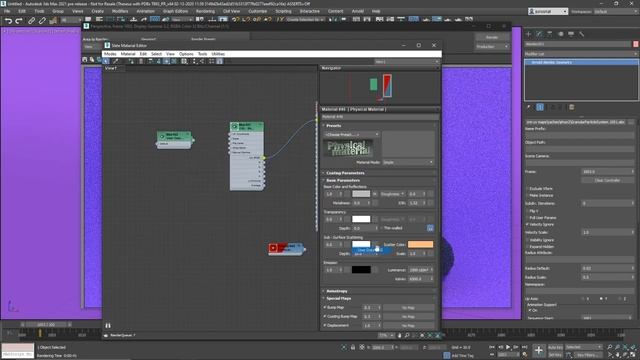The width and height of the screenshot is (640, 360).
Task: Click the Selection Lock toggle padlock icon
Action: (x=353, y=347)
